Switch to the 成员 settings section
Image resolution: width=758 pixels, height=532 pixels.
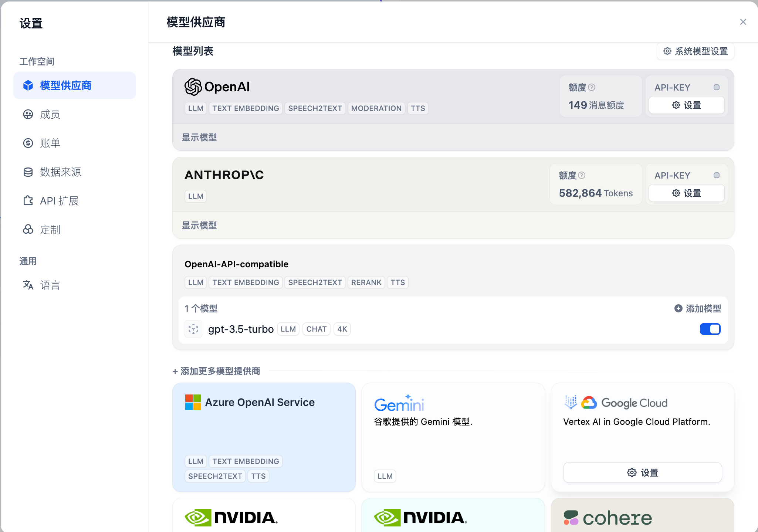50,114
